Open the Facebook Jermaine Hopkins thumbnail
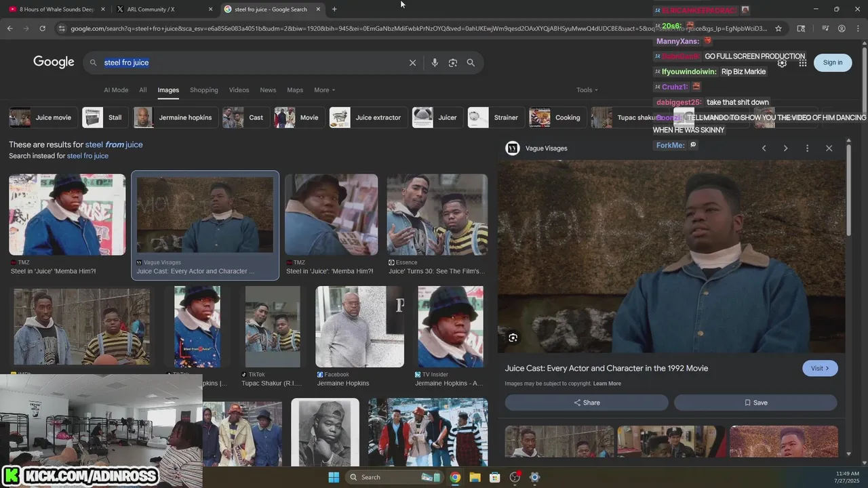Screen dimensions: 868x488 (x=359, y=327)
